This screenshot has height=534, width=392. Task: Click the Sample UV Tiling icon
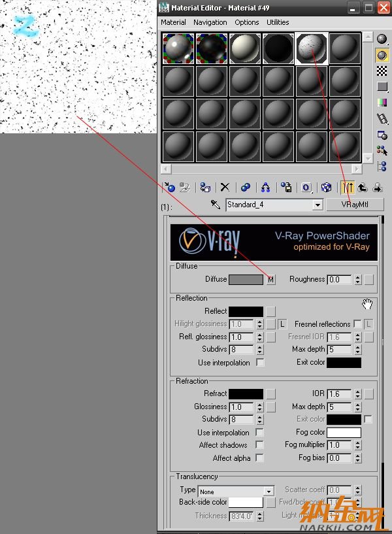[x=382, y=86]
